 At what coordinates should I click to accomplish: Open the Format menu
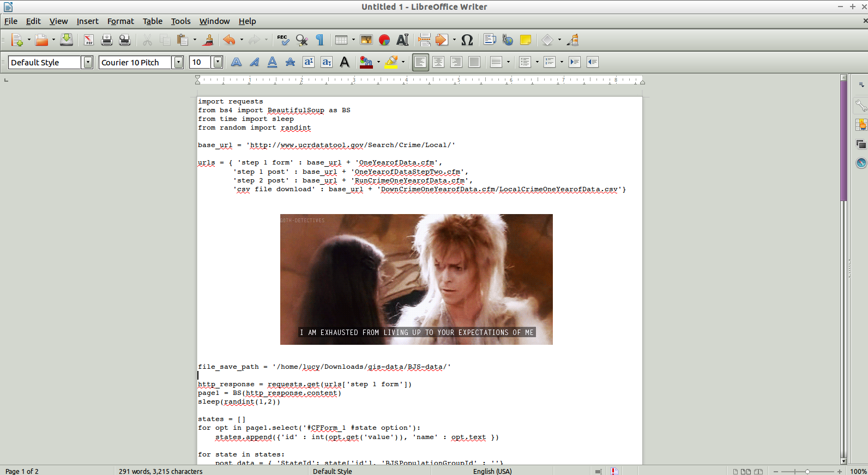coord(120,21)
